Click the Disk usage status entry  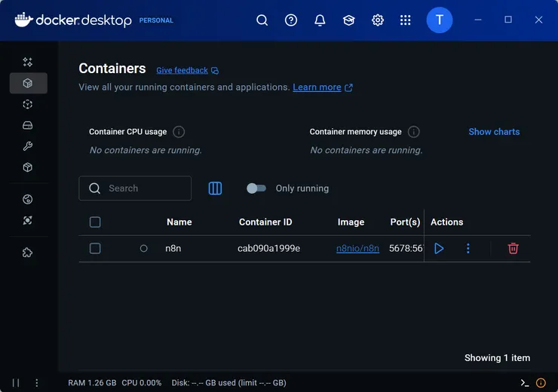228,383
